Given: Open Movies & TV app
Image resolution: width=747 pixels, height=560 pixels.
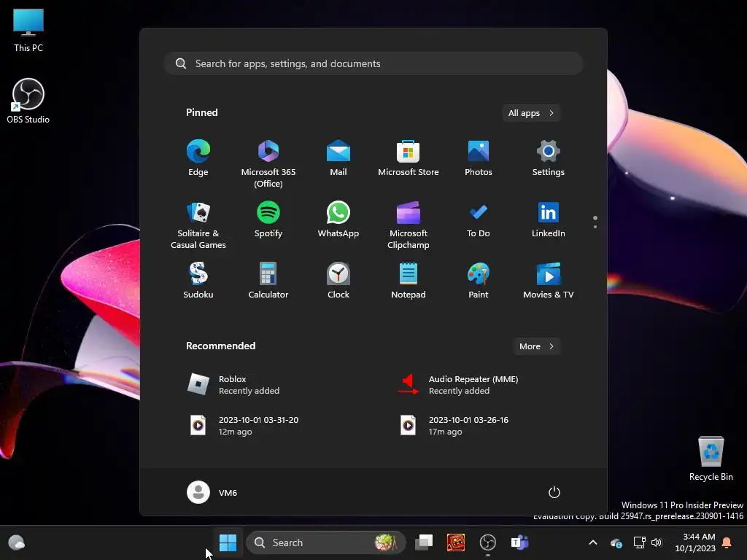Looking at the screenshot, I should pos(549,281).
